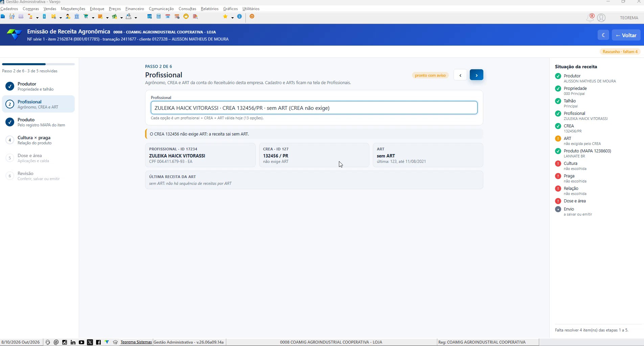The image size is (644, 346).
Task: Select step 3 Produto in sidebar
Action: (x=38, y=122)
